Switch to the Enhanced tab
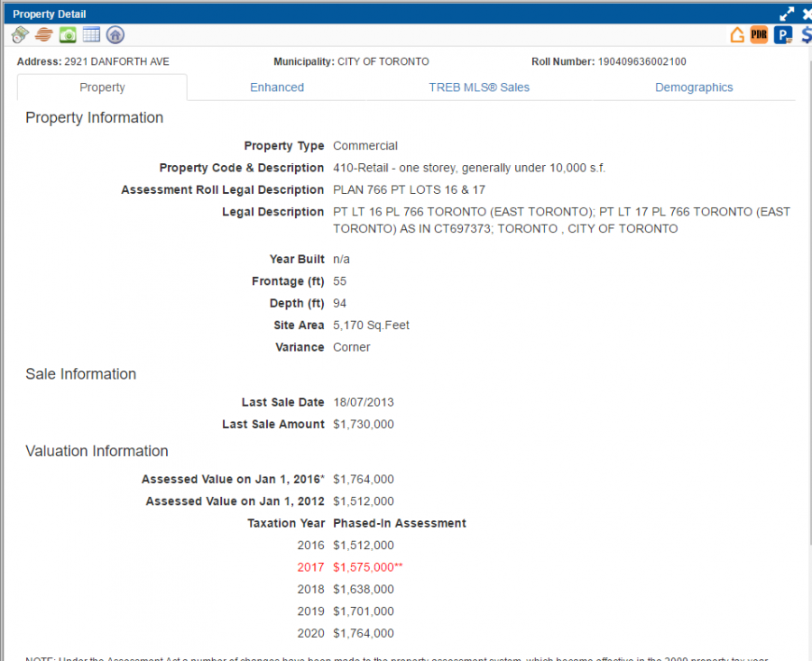The width and height of the screenshot is (812, 661). tap(277, 87)
